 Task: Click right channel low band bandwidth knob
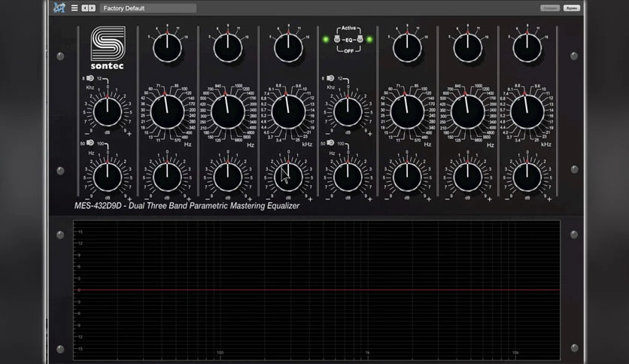point(407,47)
